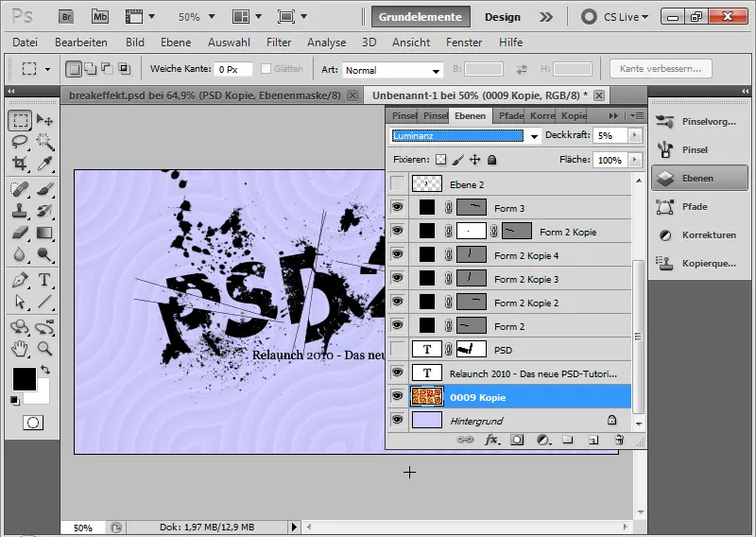Viewport: 756px width, 537px height.
Task: Select the Move tool
Action: pos(44,120)
